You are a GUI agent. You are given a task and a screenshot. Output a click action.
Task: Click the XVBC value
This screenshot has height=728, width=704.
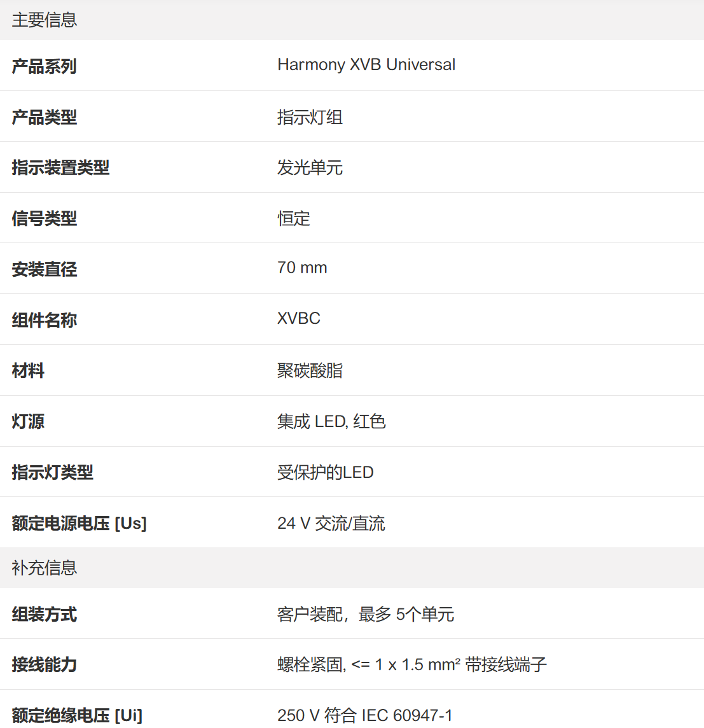[x=299, y=318]
